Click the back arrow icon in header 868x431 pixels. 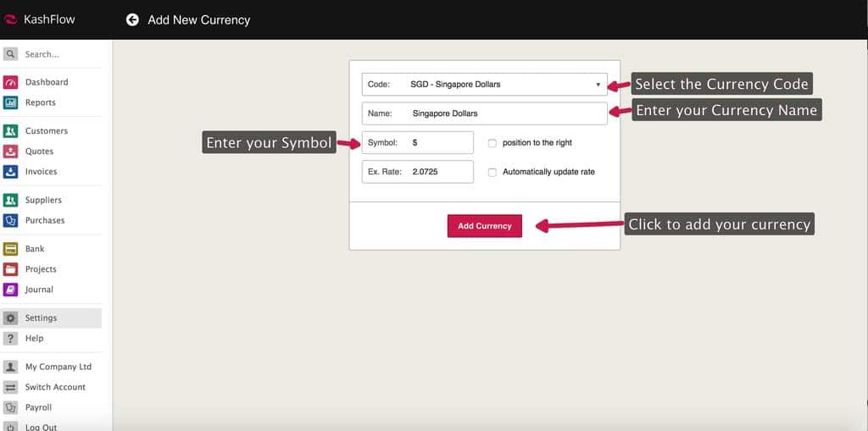132,19
